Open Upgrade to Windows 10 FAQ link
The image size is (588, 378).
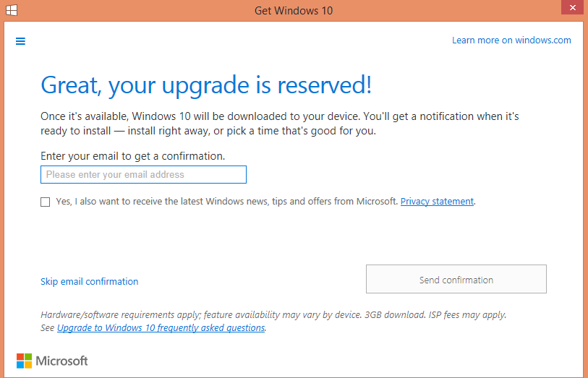(x=161, y=328)
